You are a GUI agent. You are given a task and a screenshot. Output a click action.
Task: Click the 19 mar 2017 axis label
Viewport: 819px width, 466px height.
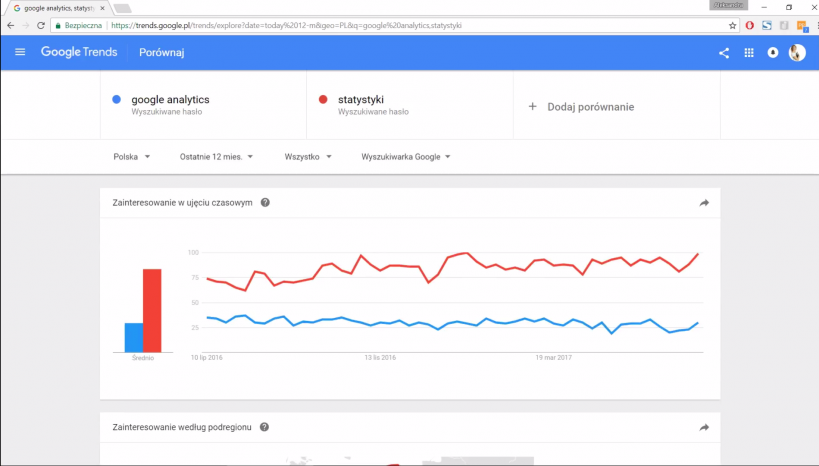click(554, 358)
